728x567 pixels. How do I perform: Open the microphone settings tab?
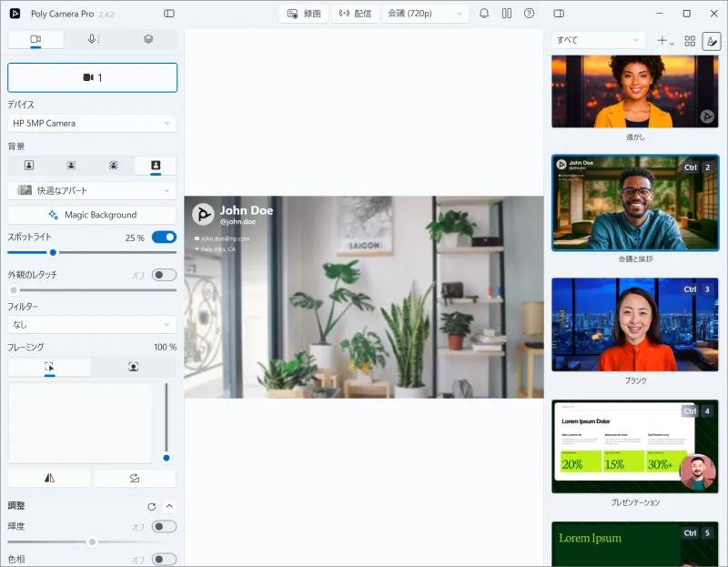(93, 39)
